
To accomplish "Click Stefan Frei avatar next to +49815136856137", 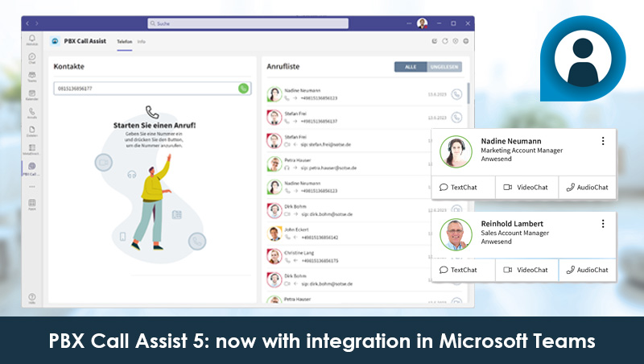I will [x=274, y=118].
